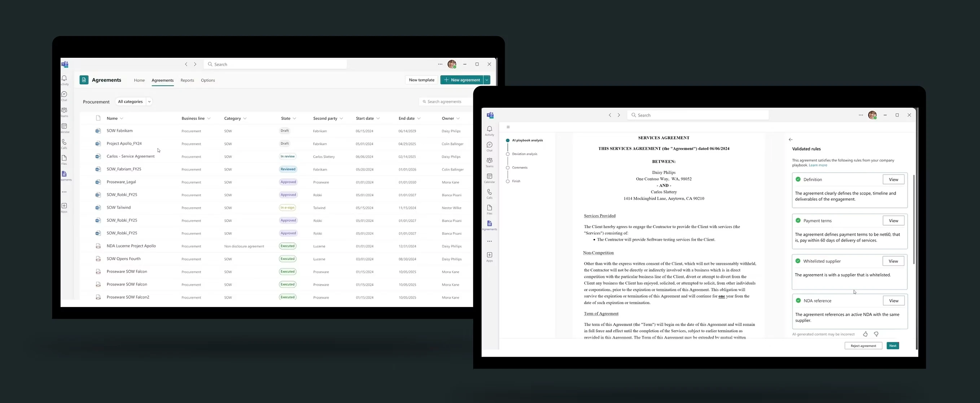Open Apps store in the left window sidebar
980x403 pixels.
pos(64,208)
